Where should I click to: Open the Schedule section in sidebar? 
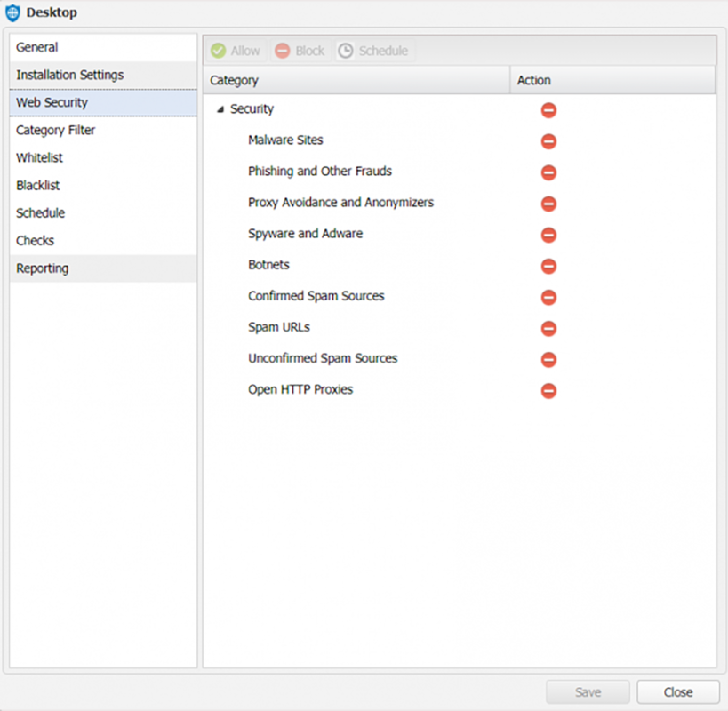(103, 213)
